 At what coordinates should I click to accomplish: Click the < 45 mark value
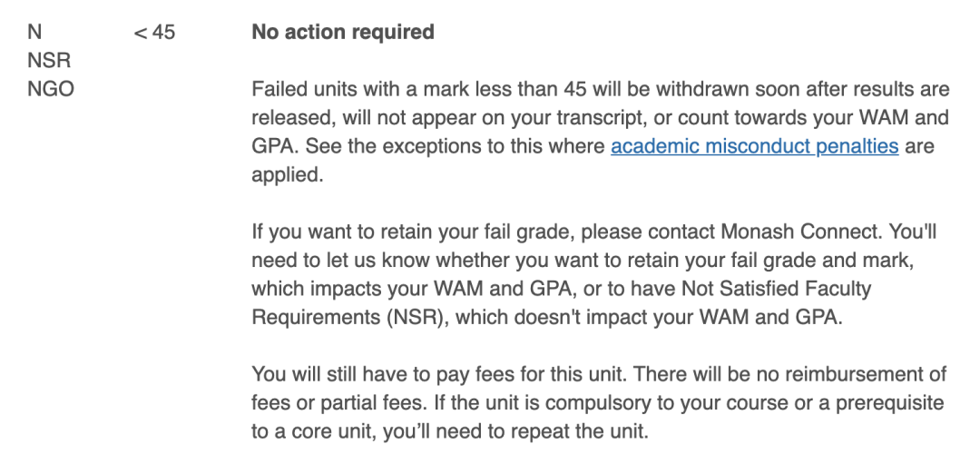pyautogui.click(x=154, y=32)
